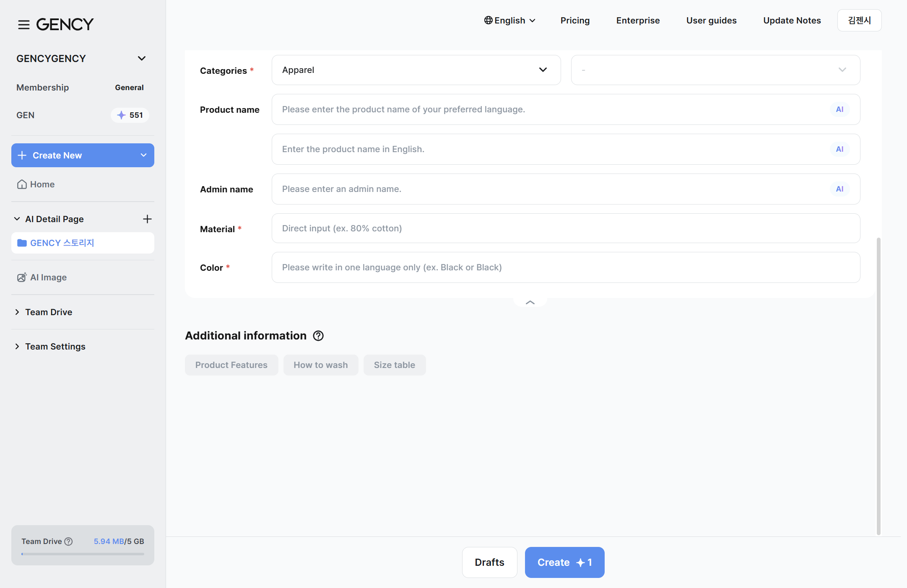
Task: Toggle the hamburger menu next to GENCY logo
Action: (x=24, y=25)
